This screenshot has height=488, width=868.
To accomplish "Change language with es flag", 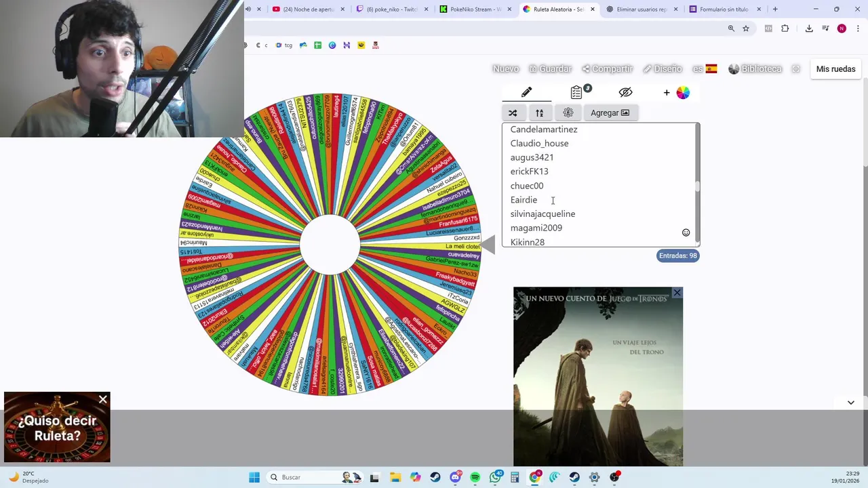I will tap(705, 68).
